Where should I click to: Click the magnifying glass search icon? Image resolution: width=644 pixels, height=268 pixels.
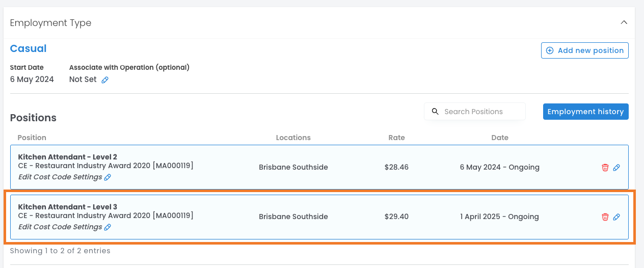pos(435,112)
